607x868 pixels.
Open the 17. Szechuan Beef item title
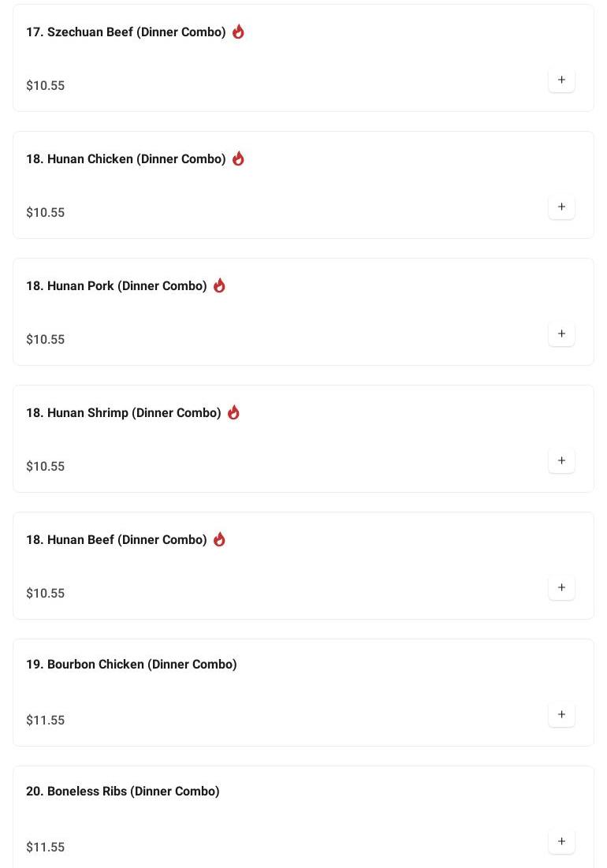(126, 32)
